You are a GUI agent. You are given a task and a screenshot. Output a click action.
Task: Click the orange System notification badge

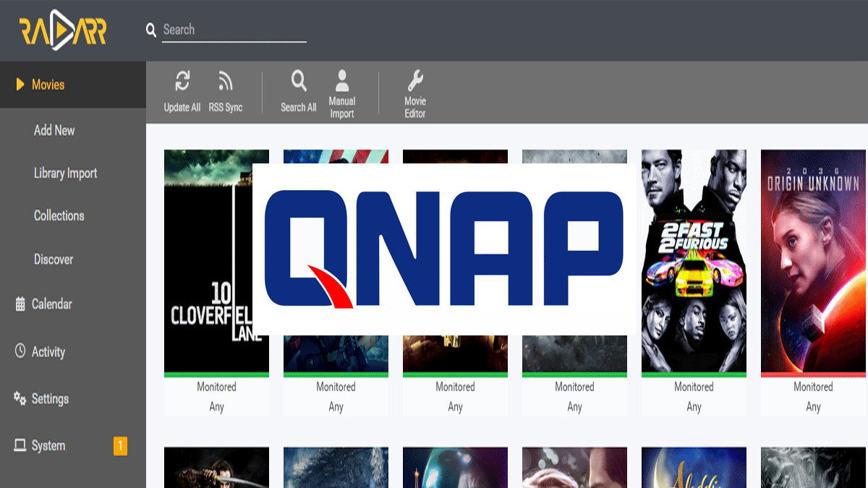coord(120,446)
